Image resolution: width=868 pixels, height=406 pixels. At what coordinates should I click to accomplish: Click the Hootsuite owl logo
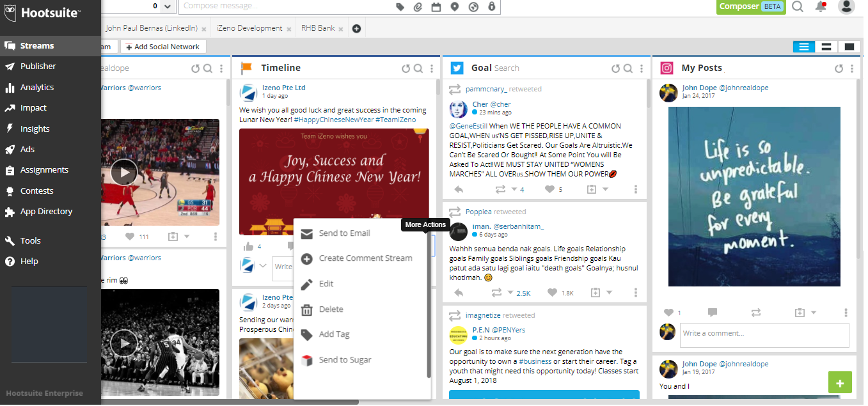(x=10, y=13)
